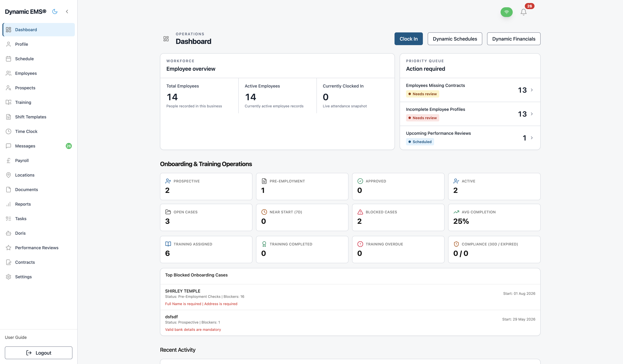Open the Pre-Employment card
Viewport: 623px width, 364px height.
click(302, 187)
